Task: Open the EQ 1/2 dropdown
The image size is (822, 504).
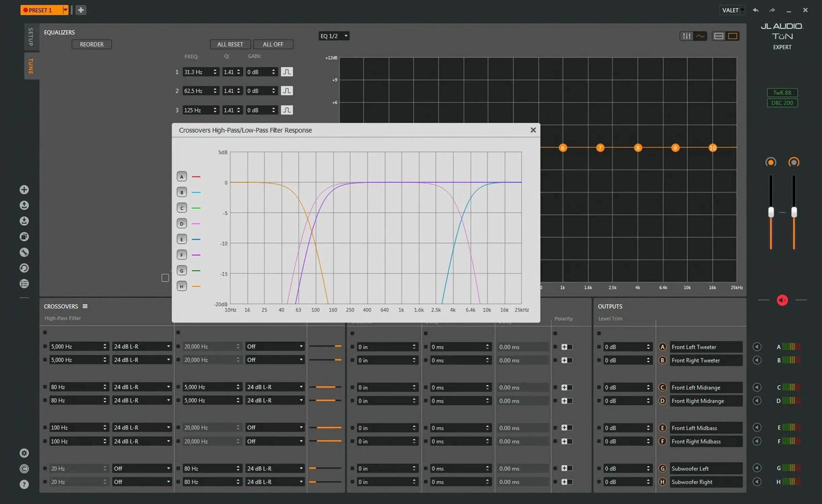Action: point(334,36)
